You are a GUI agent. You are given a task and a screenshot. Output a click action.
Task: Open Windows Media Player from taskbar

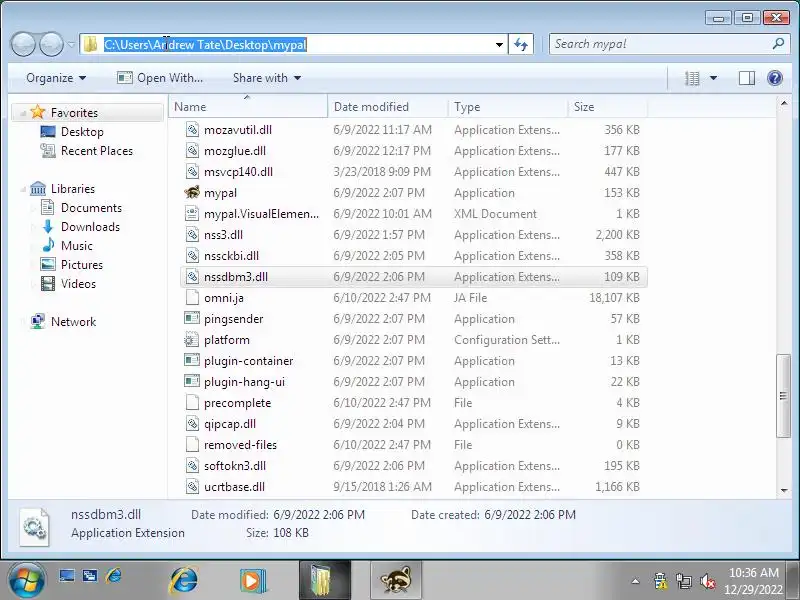tap(253, 580)
